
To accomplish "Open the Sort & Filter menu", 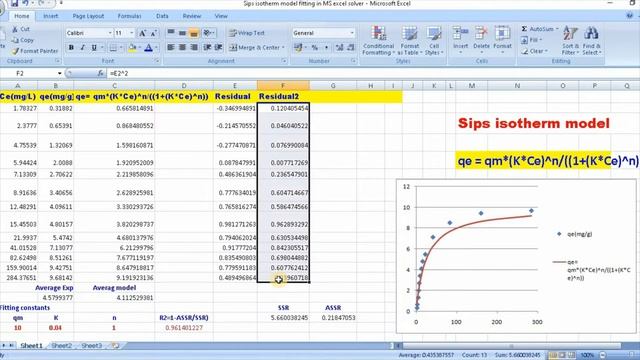I will (570, 40).
